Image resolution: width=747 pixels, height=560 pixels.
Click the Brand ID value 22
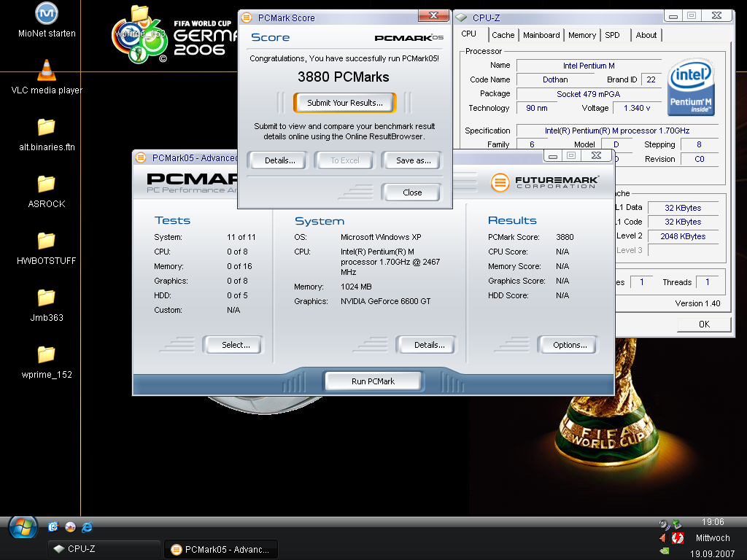click(x=651, y=79)
